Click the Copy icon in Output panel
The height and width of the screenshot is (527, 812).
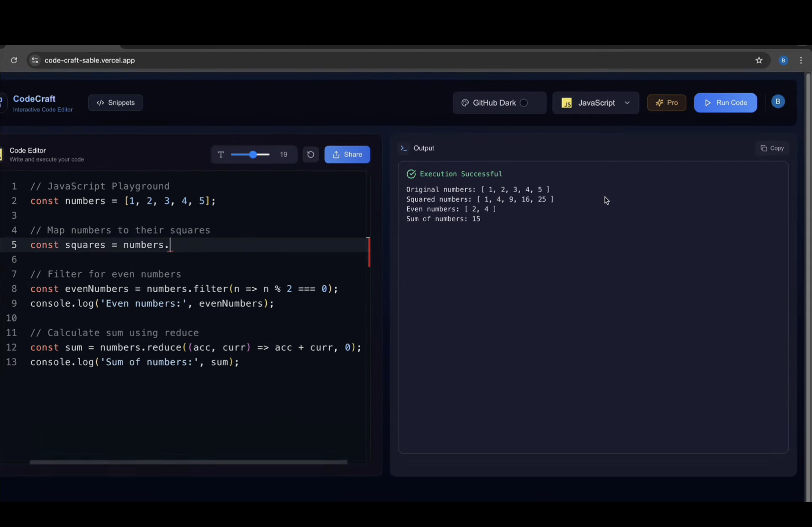[764, 148]
